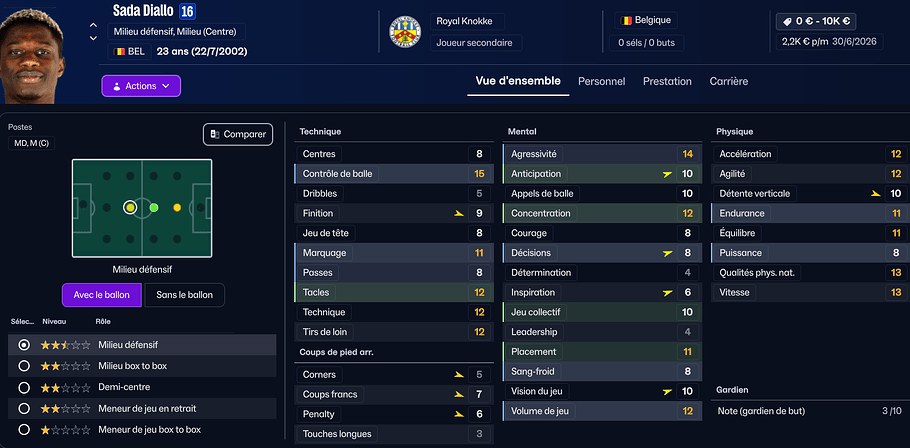
Task: Open the Actions dropdown menu
Action: pos(141,86)
